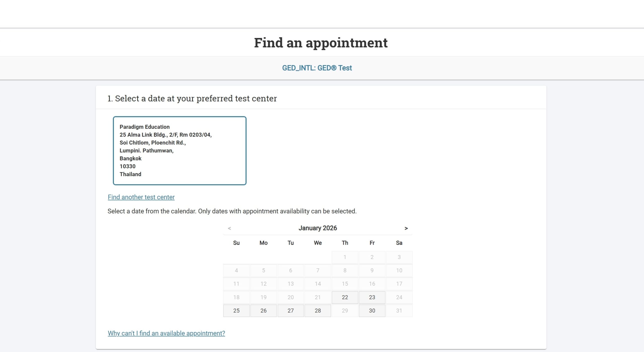Click unavailable date January 21

[318, 297]
